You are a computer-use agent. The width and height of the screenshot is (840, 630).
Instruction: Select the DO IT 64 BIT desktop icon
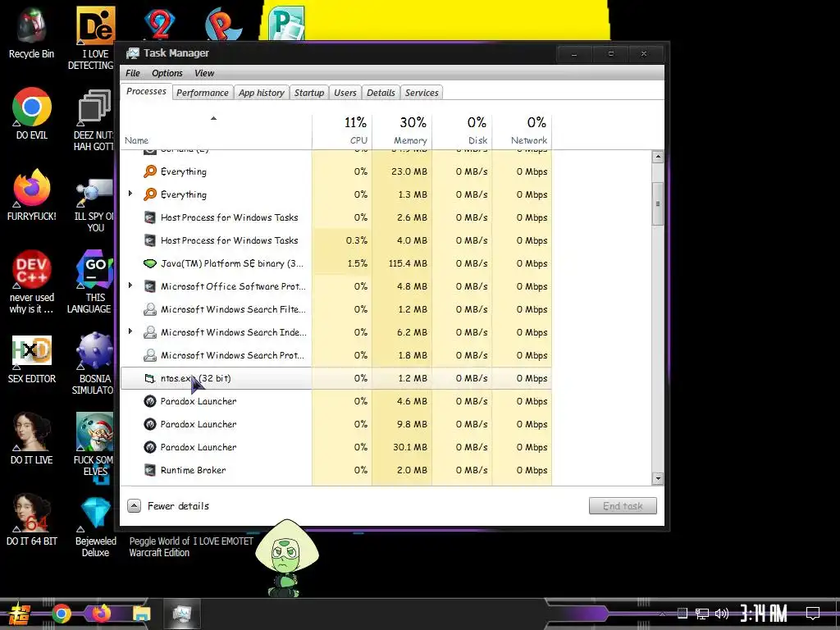(x=32, y=514)
